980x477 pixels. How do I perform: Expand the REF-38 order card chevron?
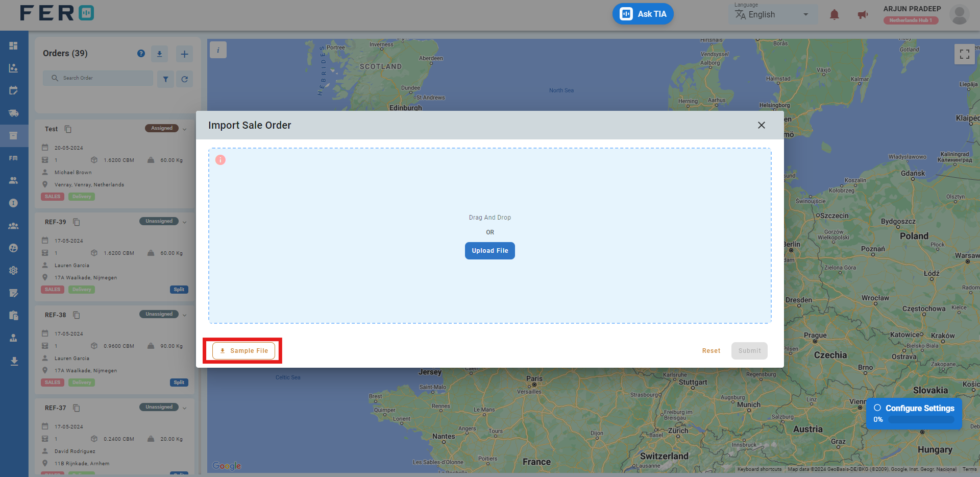(185, 315)
